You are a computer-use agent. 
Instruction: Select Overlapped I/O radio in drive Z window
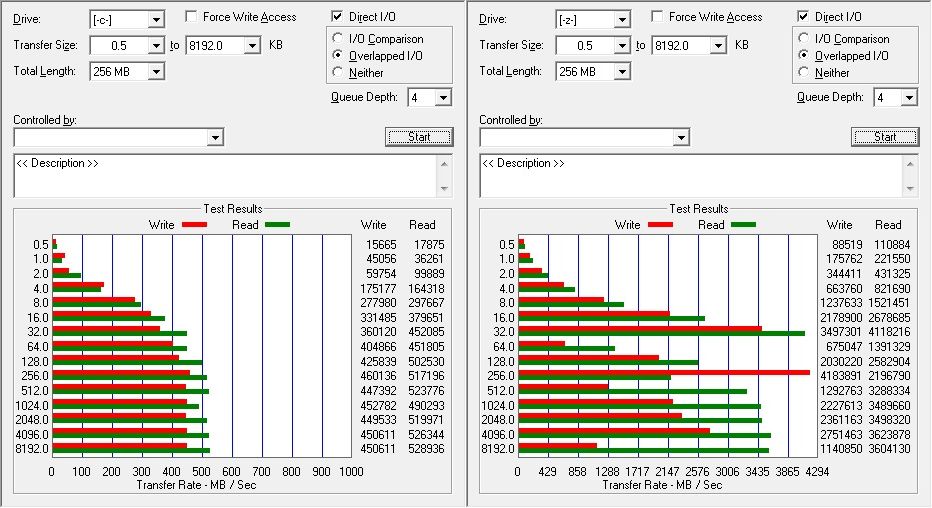click(804, 56)
